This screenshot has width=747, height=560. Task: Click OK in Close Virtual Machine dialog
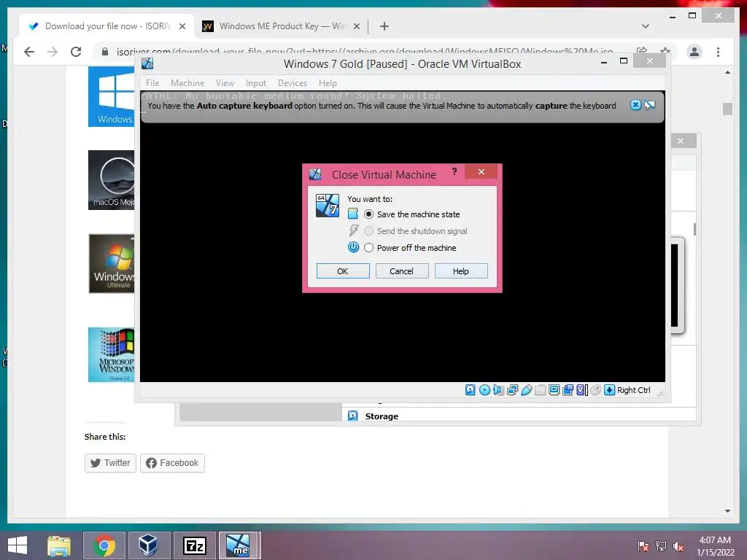pyautogui.click(x=343, y=271)
